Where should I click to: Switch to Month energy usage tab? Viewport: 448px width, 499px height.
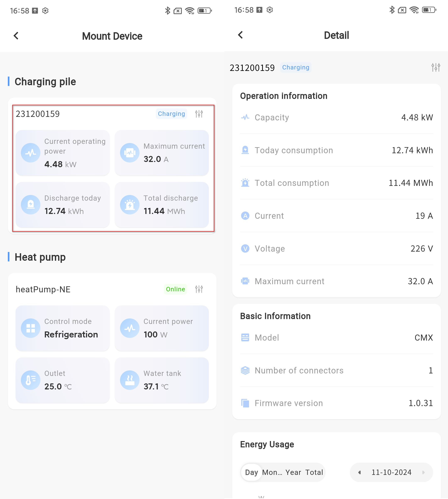[272, 472]
